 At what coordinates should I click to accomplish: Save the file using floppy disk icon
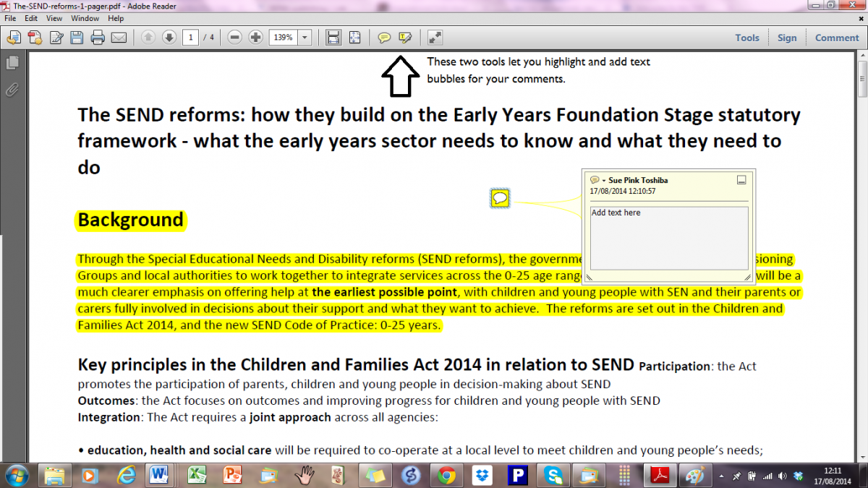(x=77, y=38)
